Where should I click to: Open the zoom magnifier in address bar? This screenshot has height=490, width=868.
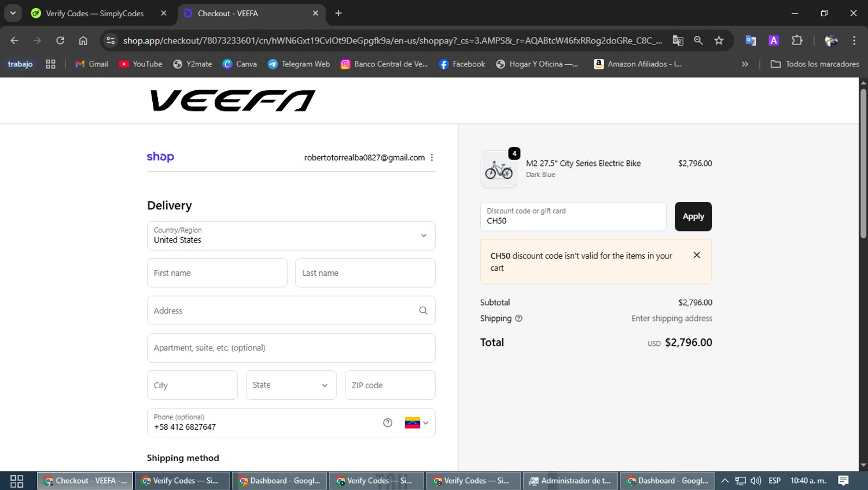698,40
